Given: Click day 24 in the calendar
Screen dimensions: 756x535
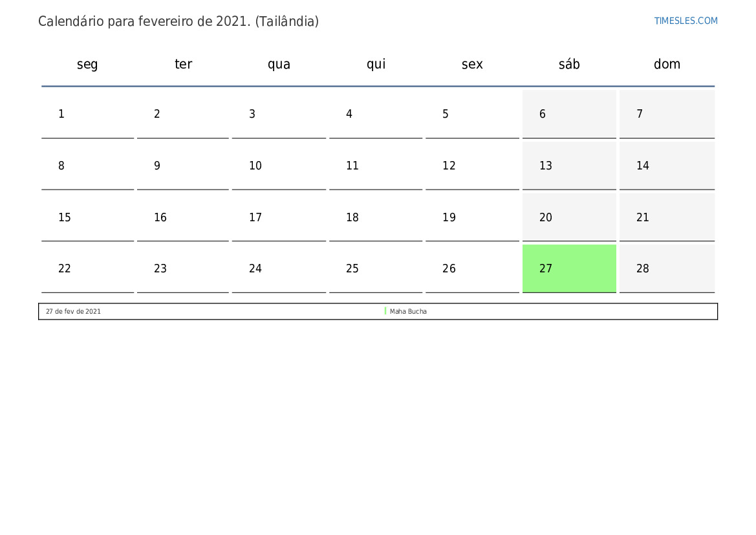Looking at the screenshot, I should [x=279, y=268].
